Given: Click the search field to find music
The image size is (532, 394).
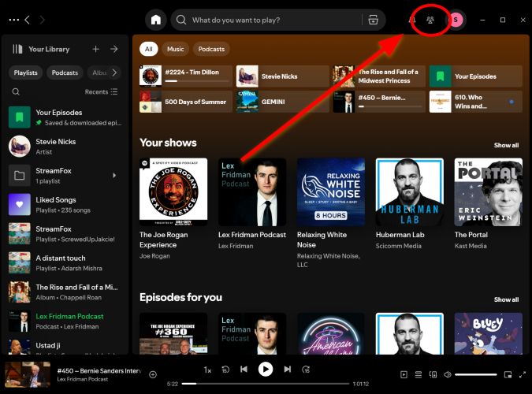Looking at the screenshot, I should click(x=268, y=20).
